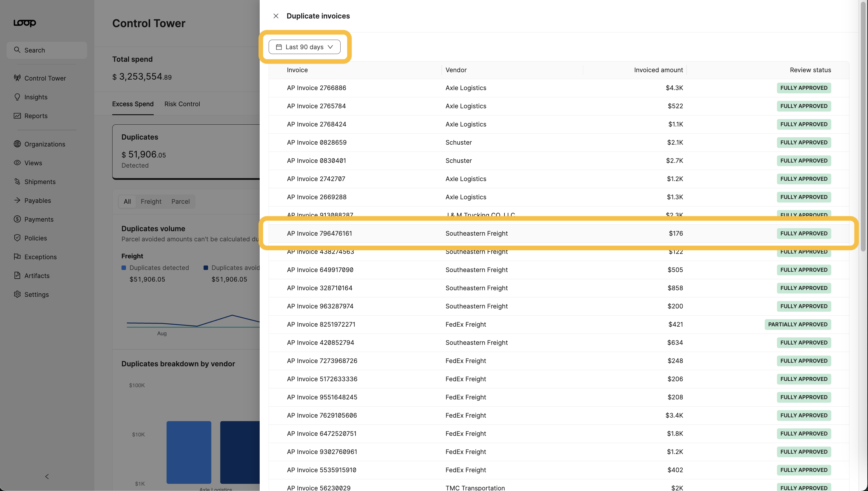868x491 pixels.
Task: Click the Duplicates detected blue legend swatch
Action: [x=124, y=268]
